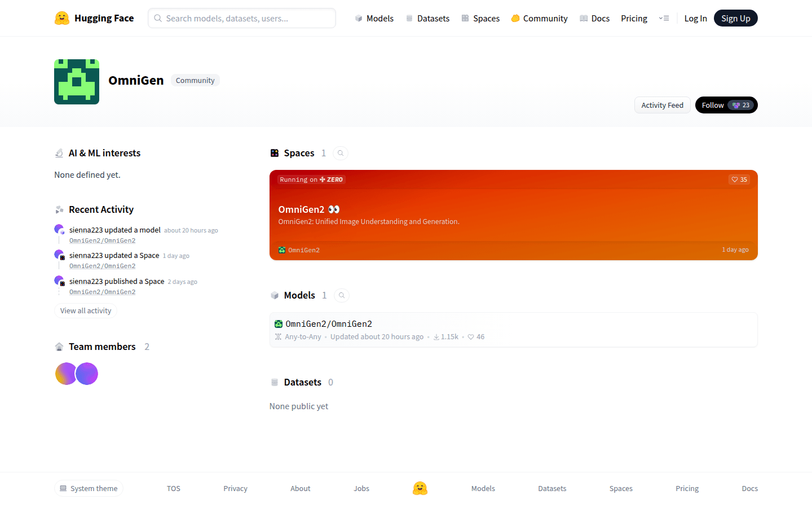Open the Activity Feed
Image resolution: width=812 pixels, height=508 pixels.
click(662, 105)
